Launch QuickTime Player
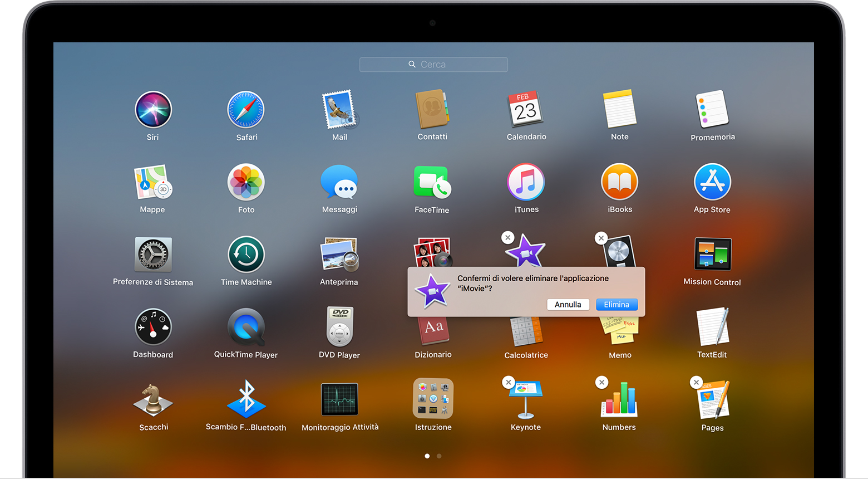Screen dimensions: 868x479 [246, 328]
